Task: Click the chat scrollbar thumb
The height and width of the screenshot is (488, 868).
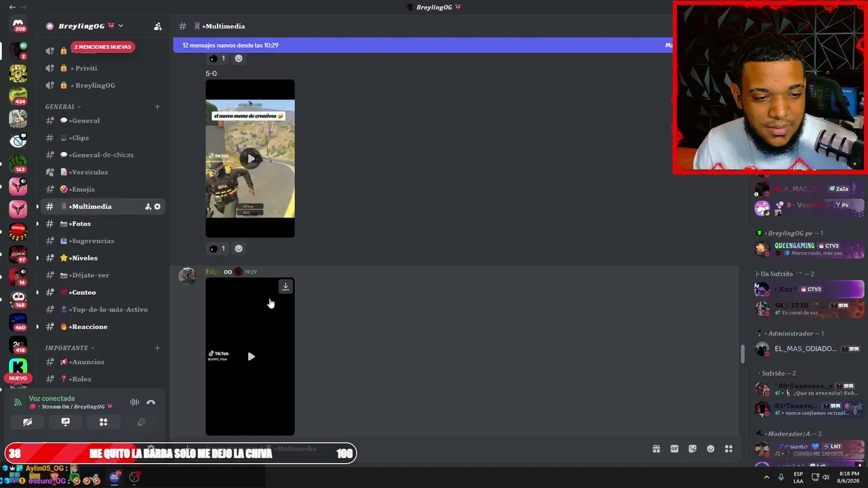Action: 742,353
